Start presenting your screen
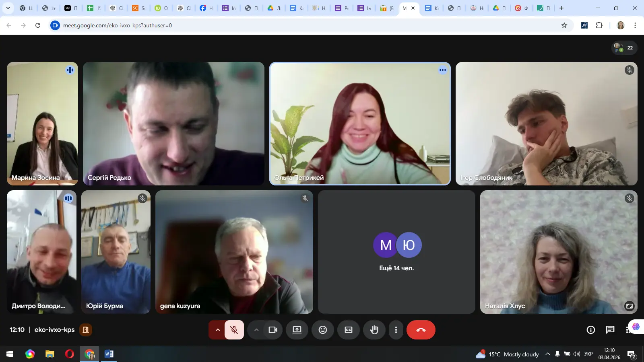Screen dimensions: 644x362 point(297,330)
